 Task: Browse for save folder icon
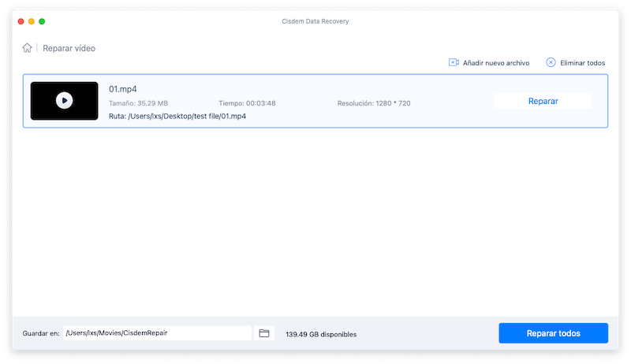[x=264, y=333]
